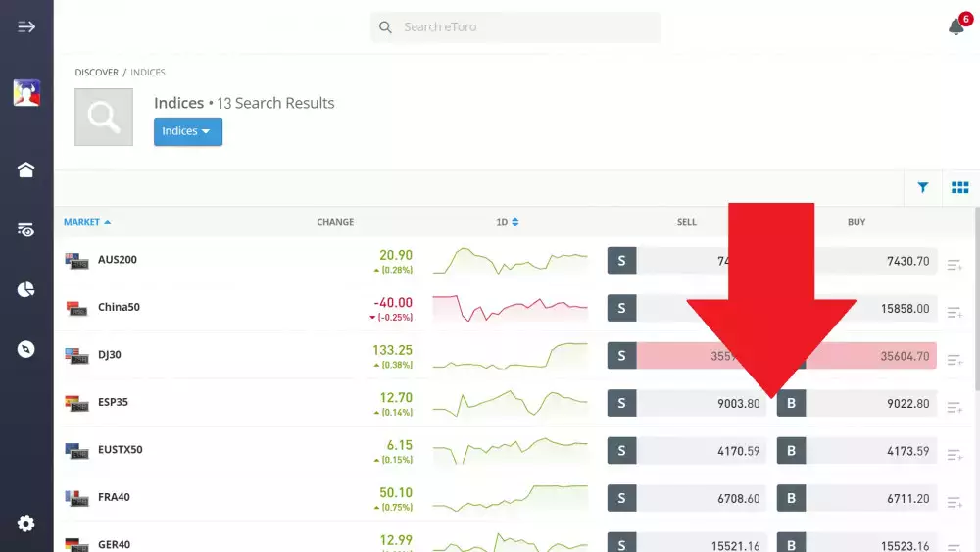980x552 pixels.
Task: Click the China50 red sparkline chart
Action: click(x=510, y=308)
